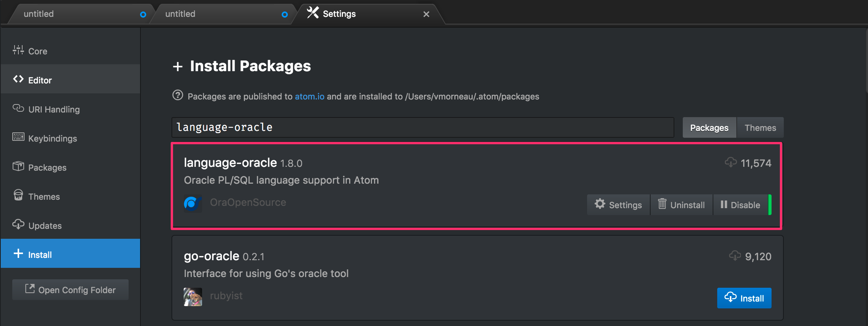Screen dimensions: 868x326
Task: Check the Updates section
Action: coord(70,225)
